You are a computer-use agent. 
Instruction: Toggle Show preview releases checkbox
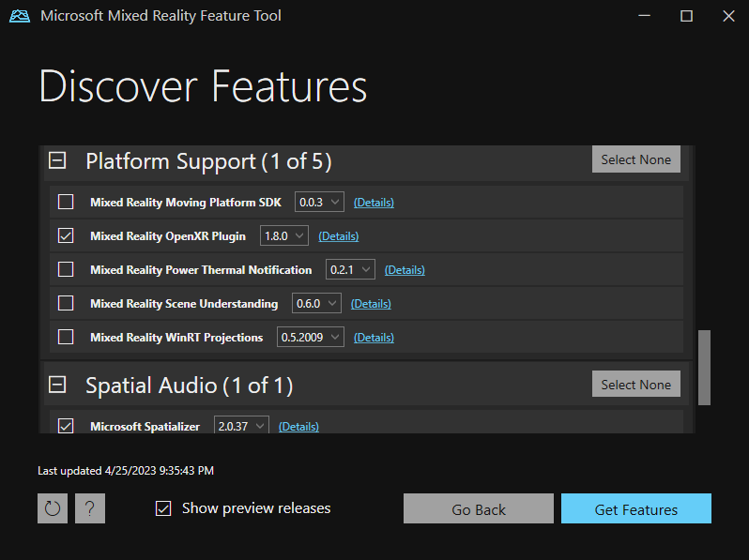coord(163,508)
